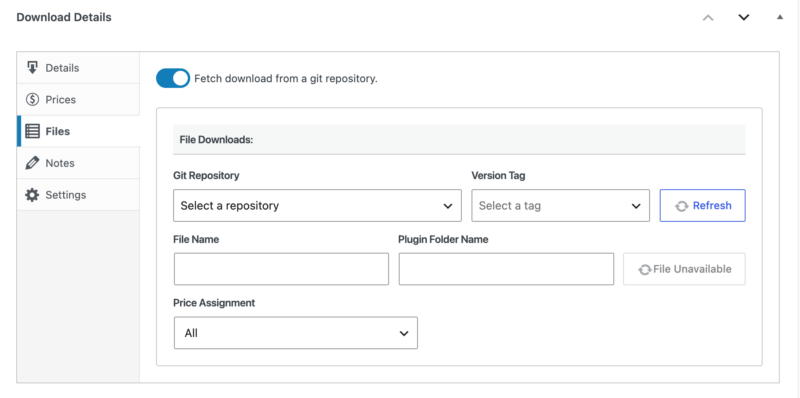
Task: Open the Details tab
Action: point(78,68)
